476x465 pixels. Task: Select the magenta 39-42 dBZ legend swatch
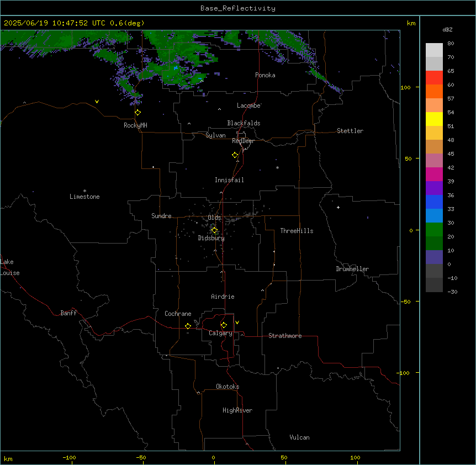[x=434, y=174]
